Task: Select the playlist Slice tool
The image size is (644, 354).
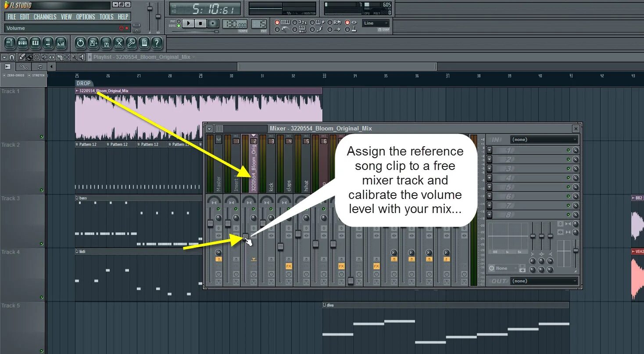Action: pos(59,57)
